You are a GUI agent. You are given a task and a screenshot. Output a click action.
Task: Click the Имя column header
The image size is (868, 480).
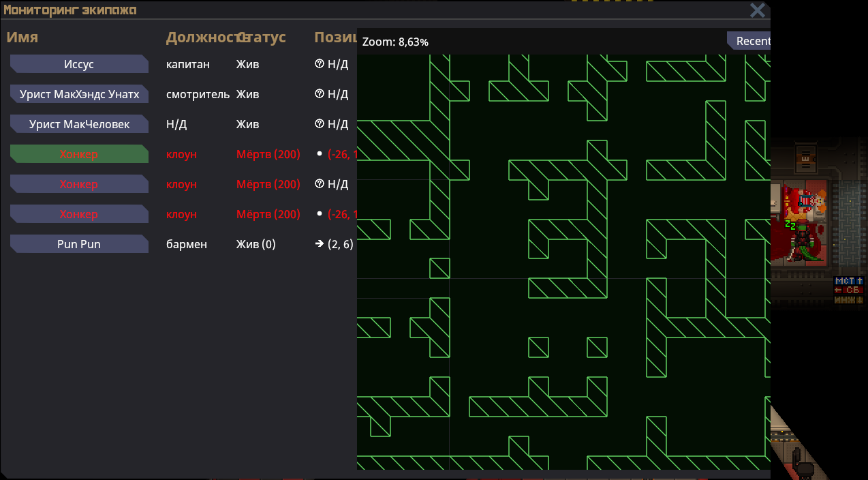(x=22, y=37)
